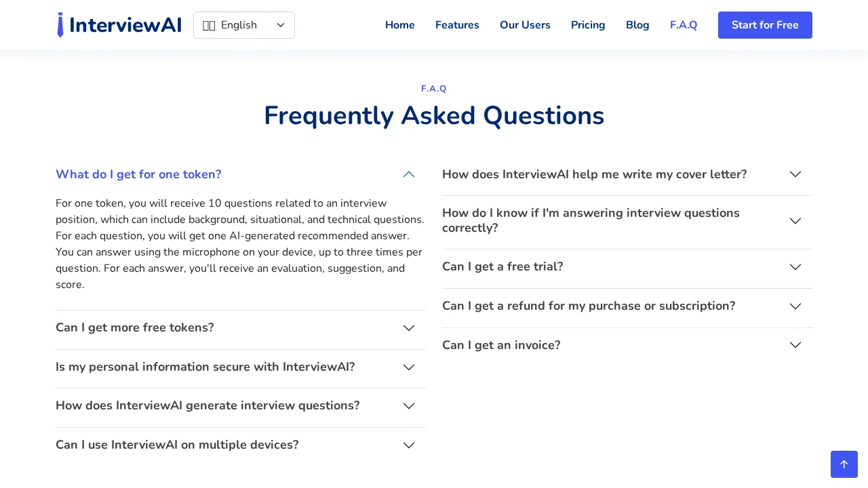Viewport: 868px width, 488px height.
Task: Click the chevron next to 'Can I get a free trial?'
Action: 795,266
